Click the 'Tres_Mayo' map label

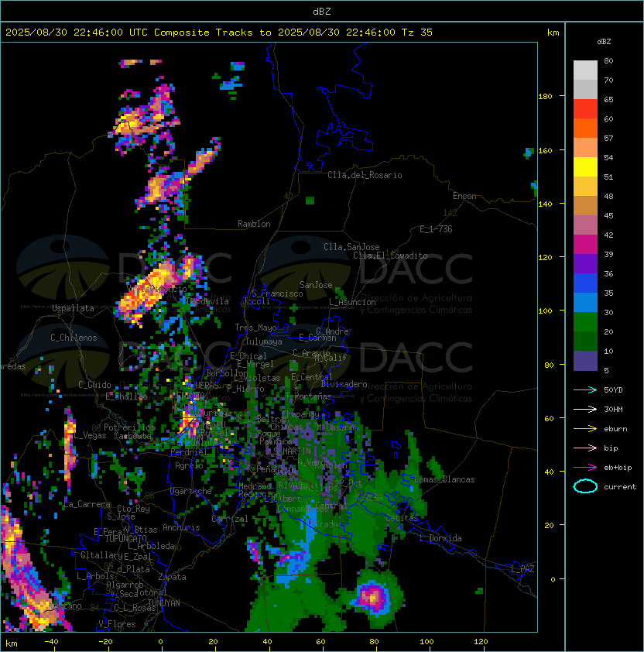tap(255, 328)
